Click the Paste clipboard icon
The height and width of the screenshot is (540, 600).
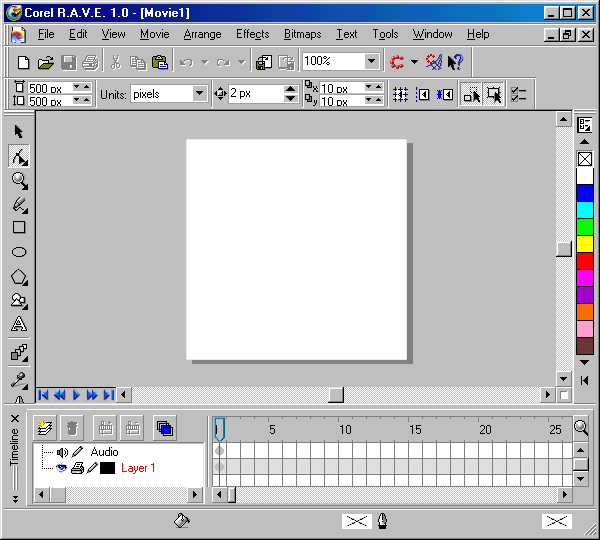[x=160, y=62]
